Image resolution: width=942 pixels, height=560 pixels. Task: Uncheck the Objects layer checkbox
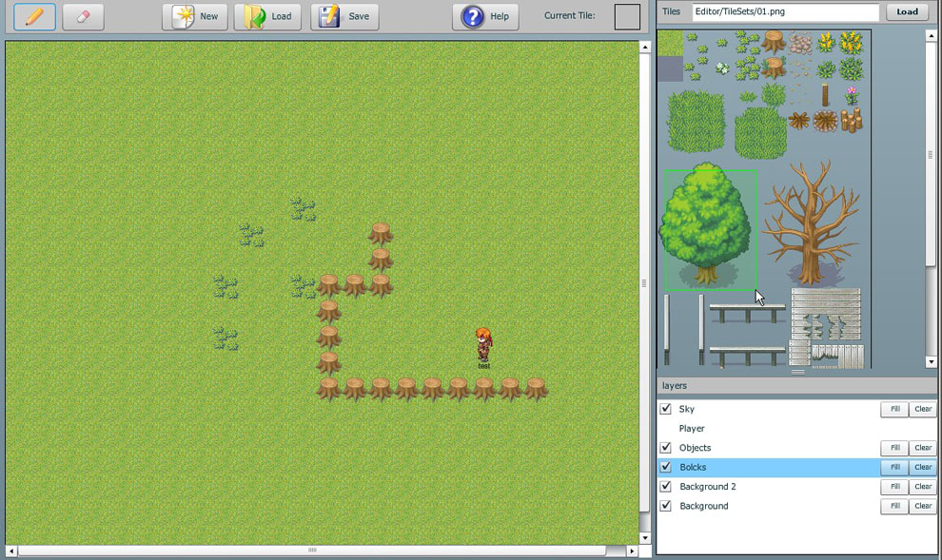(666, 448)
